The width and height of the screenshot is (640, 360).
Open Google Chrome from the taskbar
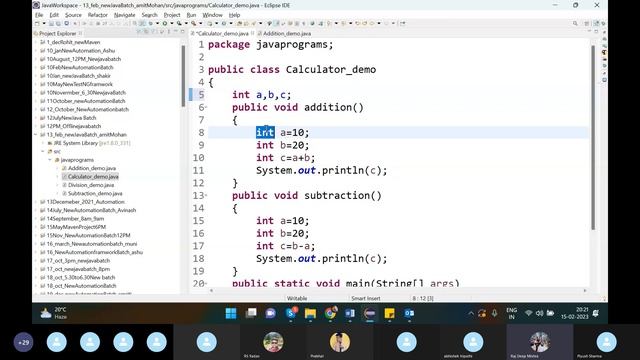coord(331,313)
